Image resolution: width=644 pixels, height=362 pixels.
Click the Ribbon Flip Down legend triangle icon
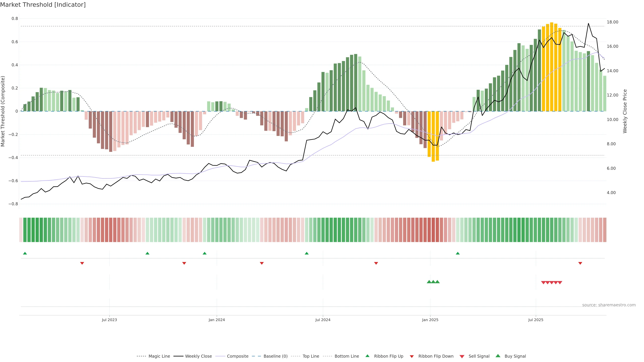tap(412, 356)
